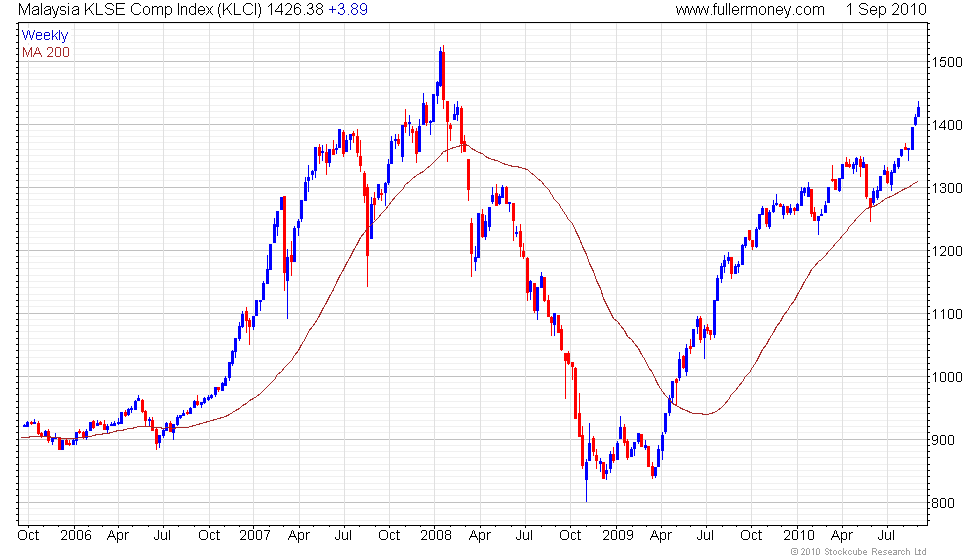The width and height of the screenshot is (980, 560).
Task: Click the price change +3.89
Action: [x=348, y=9]
